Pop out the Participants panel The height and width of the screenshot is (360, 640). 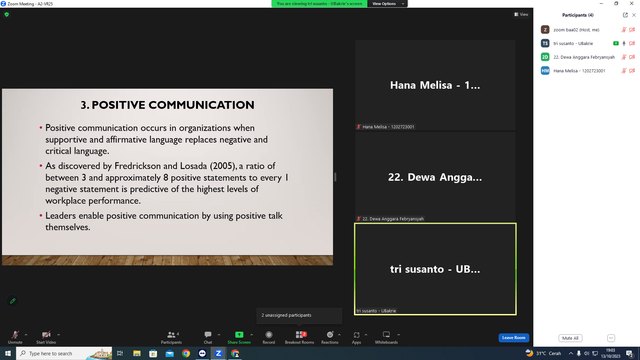click(625, 15)
